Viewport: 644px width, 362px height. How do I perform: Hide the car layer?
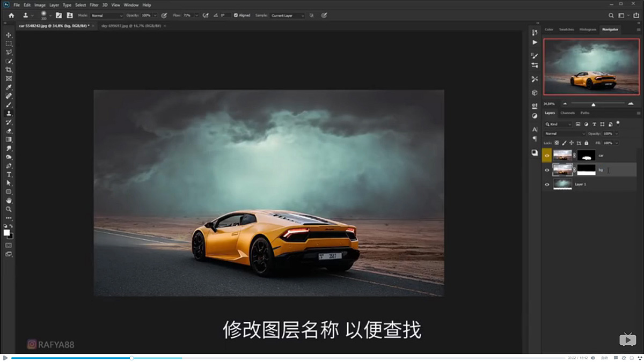[x=546, y=156]
